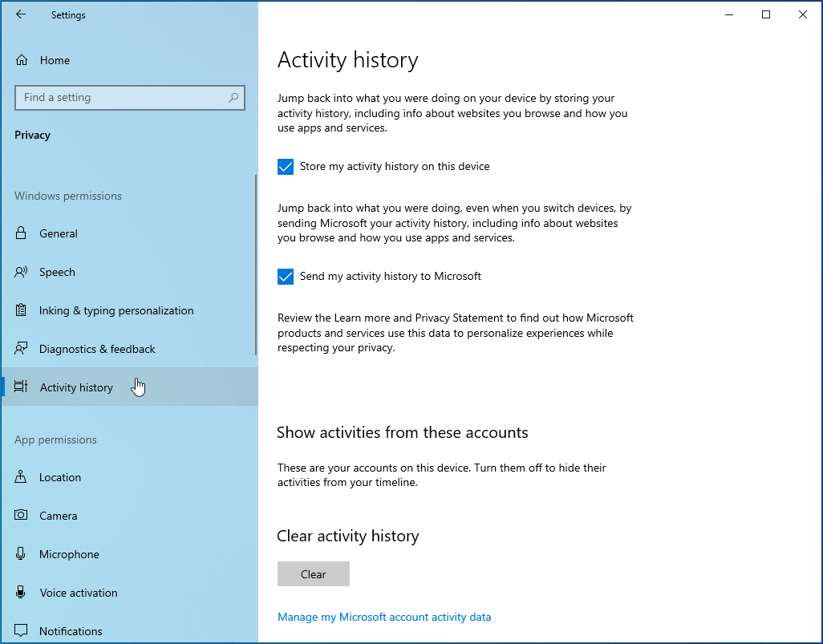
Task: Click into the Find a setting box
Action: 120,98
